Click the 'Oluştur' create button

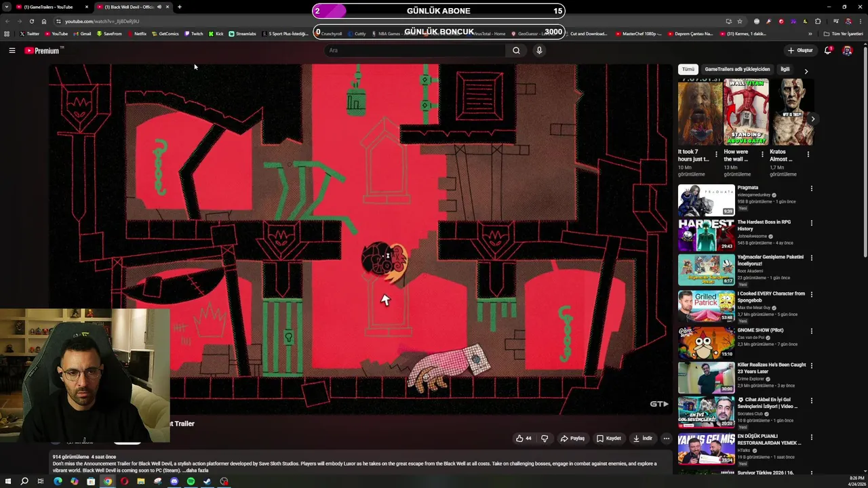(800, 50)
